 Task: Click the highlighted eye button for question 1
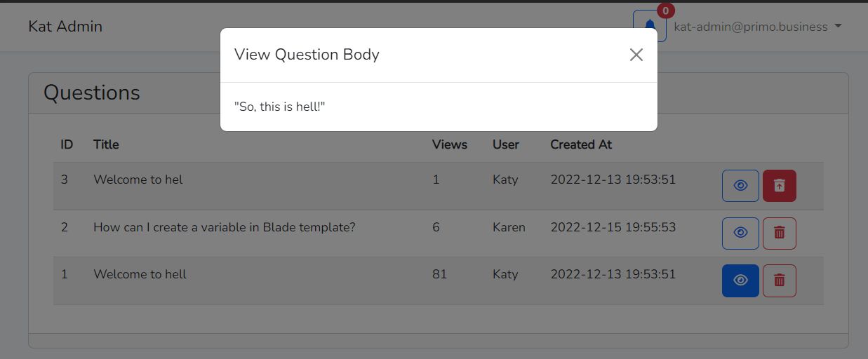[740, 280]
